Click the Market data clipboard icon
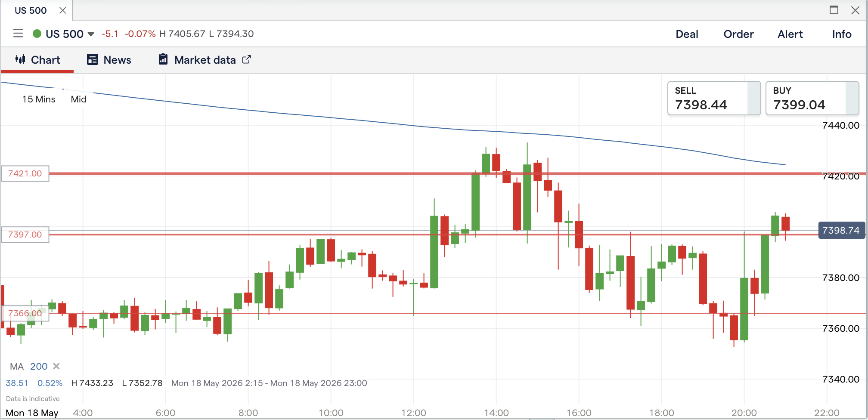The image size is (868, 420). (x=163, y=59)
